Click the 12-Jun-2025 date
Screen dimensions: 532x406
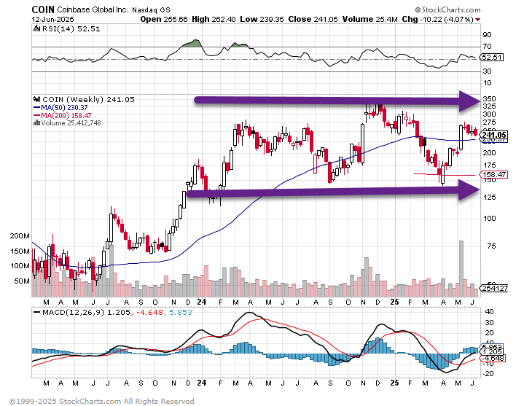(x=52, y=20)
